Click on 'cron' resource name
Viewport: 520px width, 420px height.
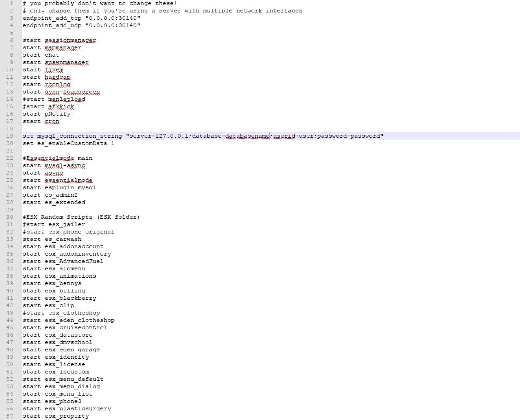[52, 121]
